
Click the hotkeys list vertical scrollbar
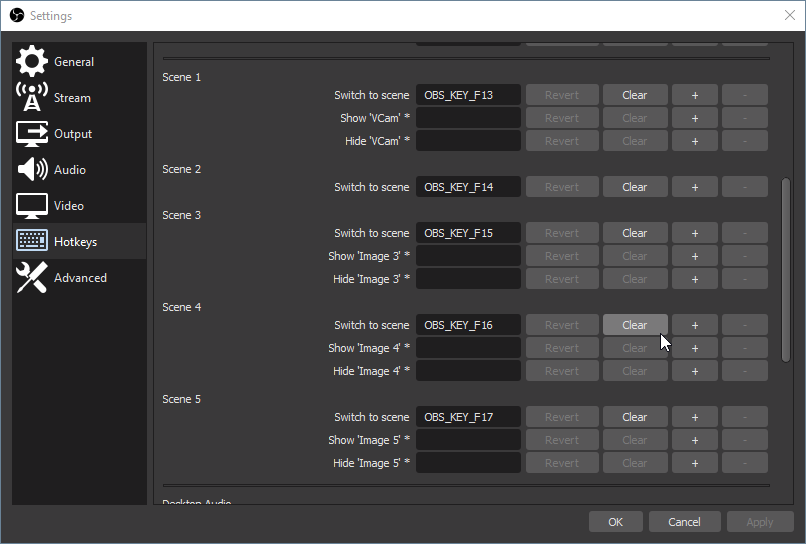[785, 270]
